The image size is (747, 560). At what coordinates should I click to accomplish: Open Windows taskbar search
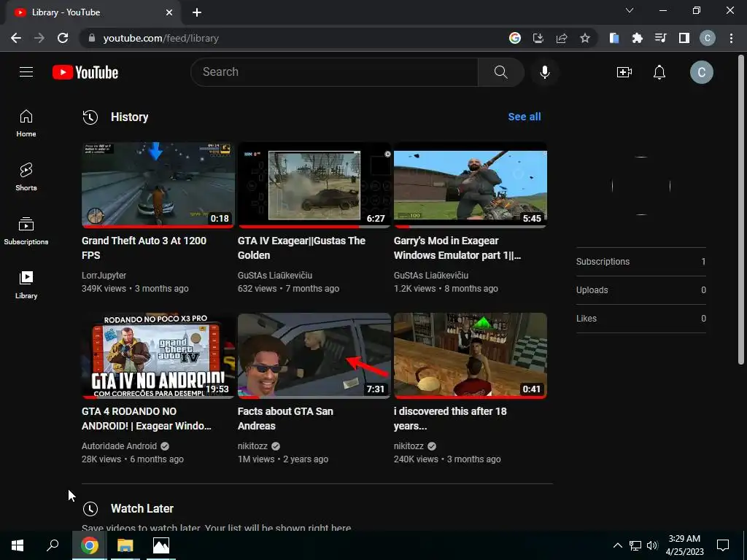click(x=53, y=545)
